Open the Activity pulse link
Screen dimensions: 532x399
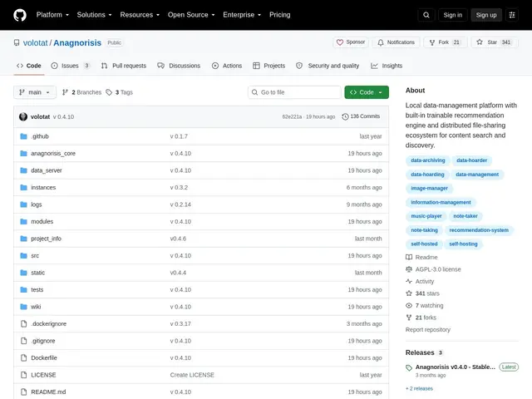pos(420,281)
